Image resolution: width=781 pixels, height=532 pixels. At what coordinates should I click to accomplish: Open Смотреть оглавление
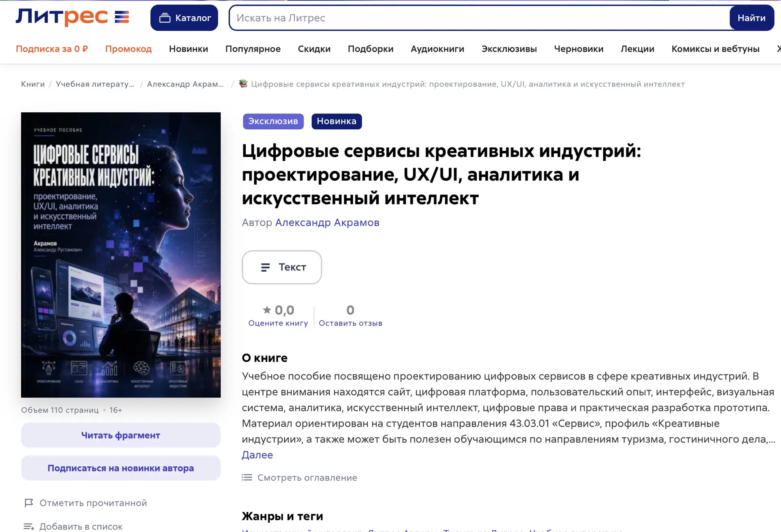click(307, 477)
